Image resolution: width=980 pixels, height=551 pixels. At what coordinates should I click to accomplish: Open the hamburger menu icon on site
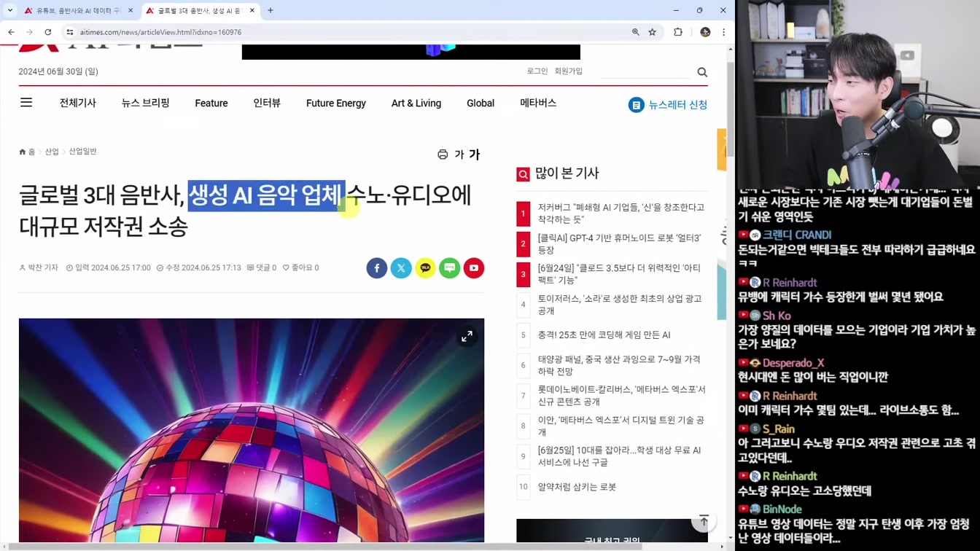pos(26,103)
